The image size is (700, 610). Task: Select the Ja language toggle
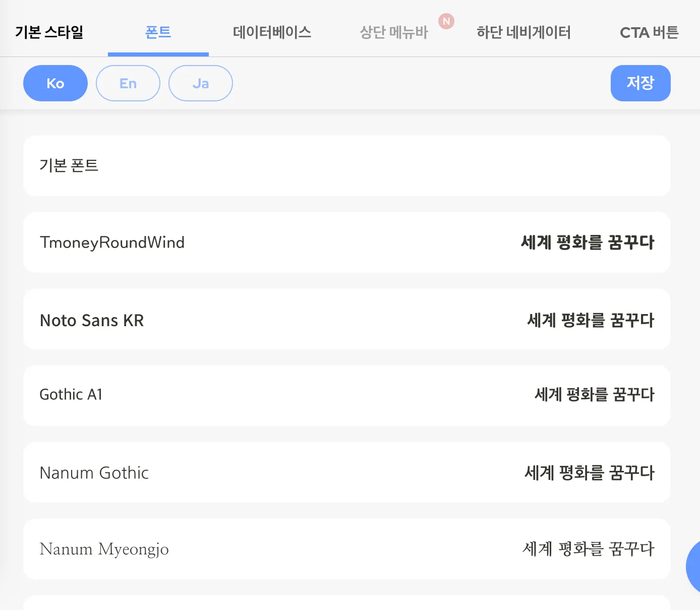pyautogui.click(x=201, y=83)
